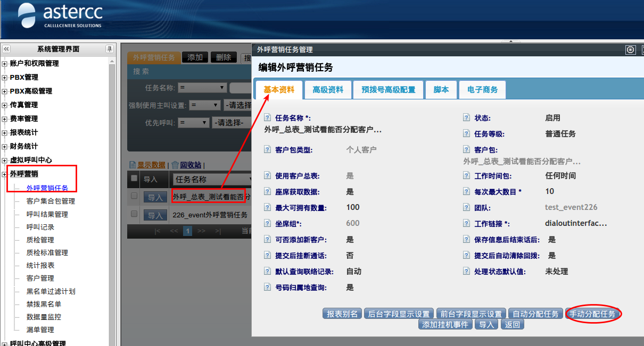Click help icon beside 状态 field
Screen dimensions: 644x346
pos(467,118)
